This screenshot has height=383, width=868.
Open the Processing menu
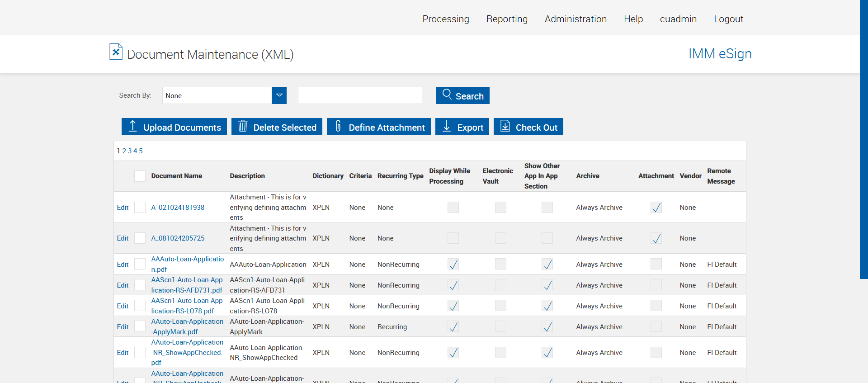click(x=445, y=19)
